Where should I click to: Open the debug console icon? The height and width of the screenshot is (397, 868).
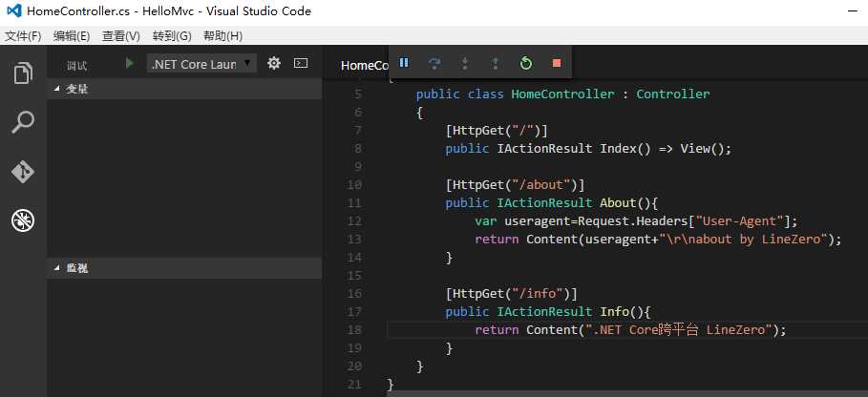pos(301,63)
